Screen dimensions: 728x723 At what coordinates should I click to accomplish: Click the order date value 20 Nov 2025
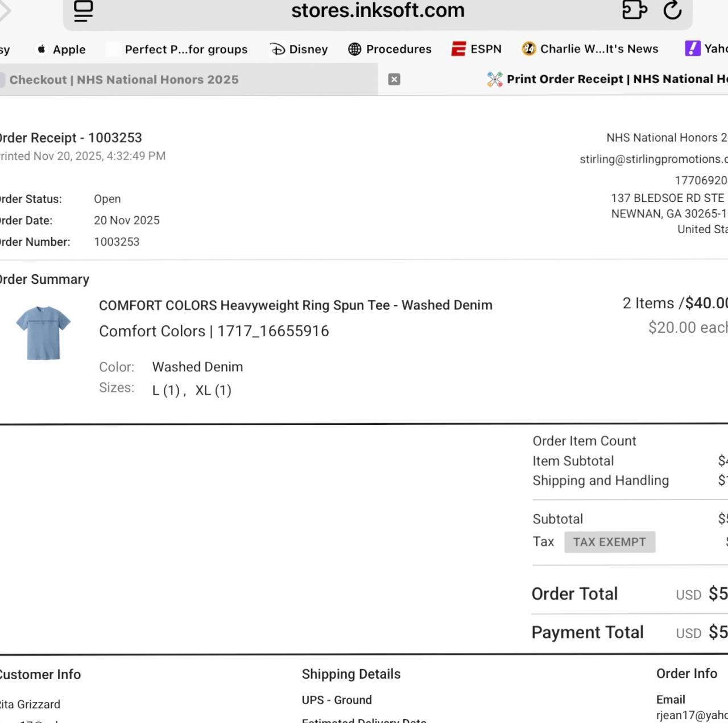pos(127,221)
